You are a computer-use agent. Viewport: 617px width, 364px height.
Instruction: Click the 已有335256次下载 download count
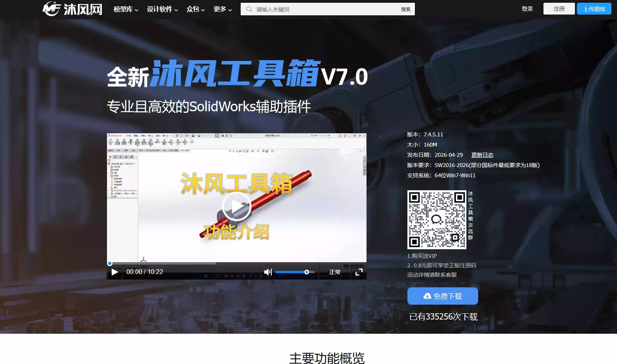(444, 317)
